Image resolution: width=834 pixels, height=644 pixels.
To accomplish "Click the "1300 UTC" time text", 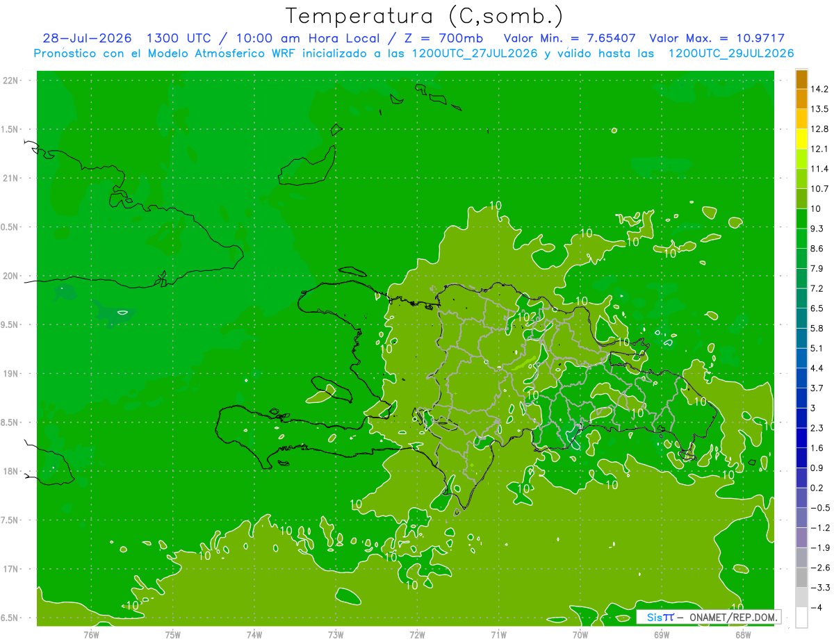I will [x=179, y=38].
